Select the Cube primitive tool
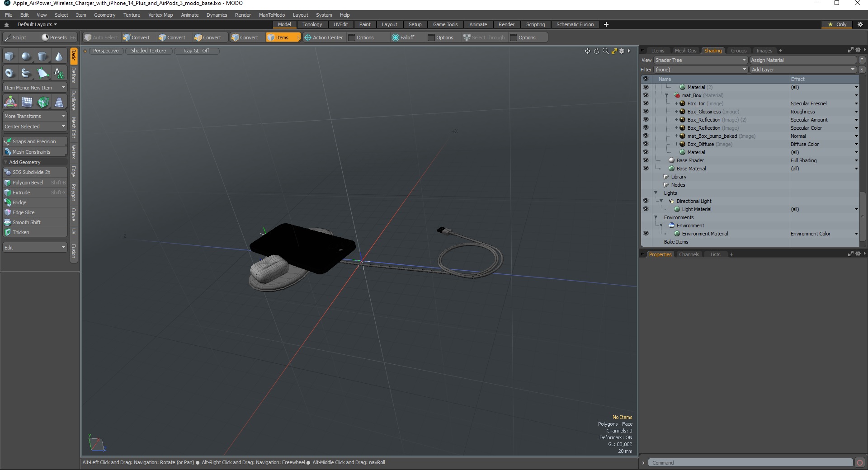Viewport: 868px width, 470px height. (10, 56)
